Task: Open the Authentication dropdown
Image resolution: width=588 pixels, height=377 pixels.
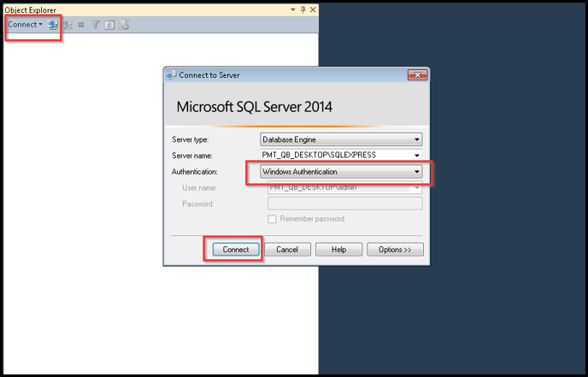Action: tap(341, 172)
